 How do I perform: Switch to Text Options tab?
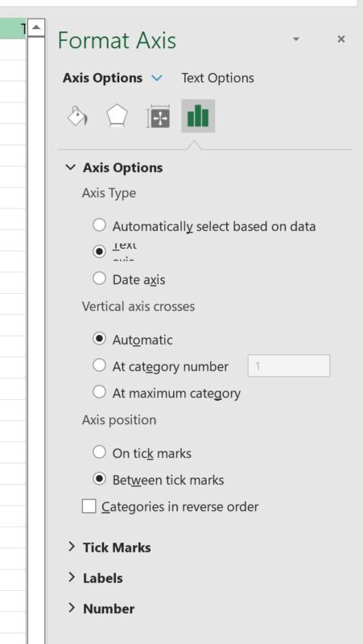coord(217,77)
